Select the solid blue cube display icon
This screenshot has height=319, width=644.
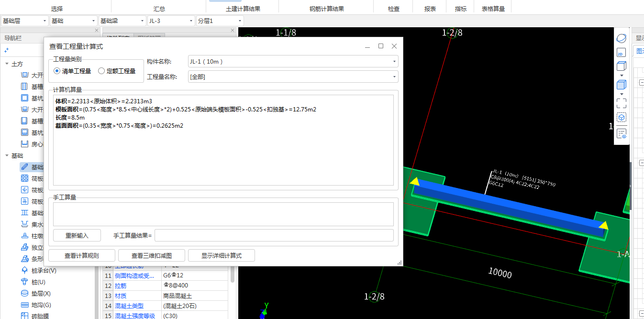coord(621,85)
